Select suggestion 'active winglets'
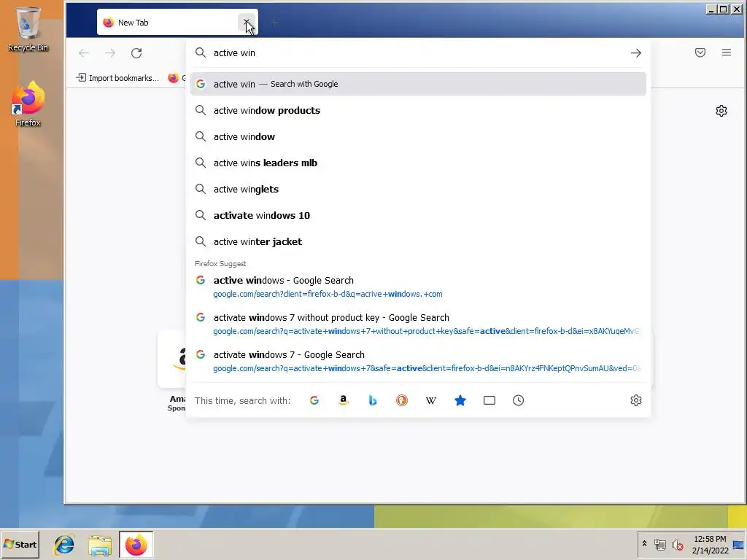Viewport: 747px width, 560px height. 418,189
